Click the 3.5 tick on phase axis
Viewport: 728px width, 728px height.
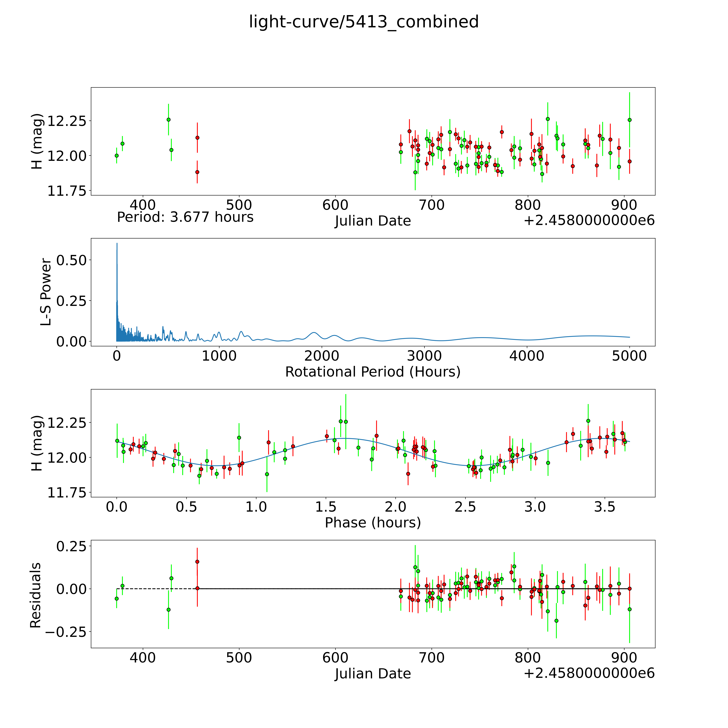605,507
